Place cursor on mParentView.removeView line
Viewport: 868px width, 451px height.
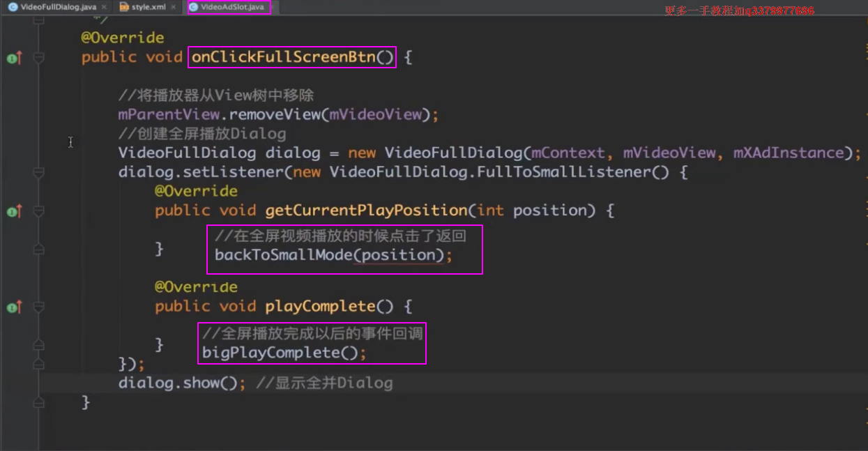point(277,114)
